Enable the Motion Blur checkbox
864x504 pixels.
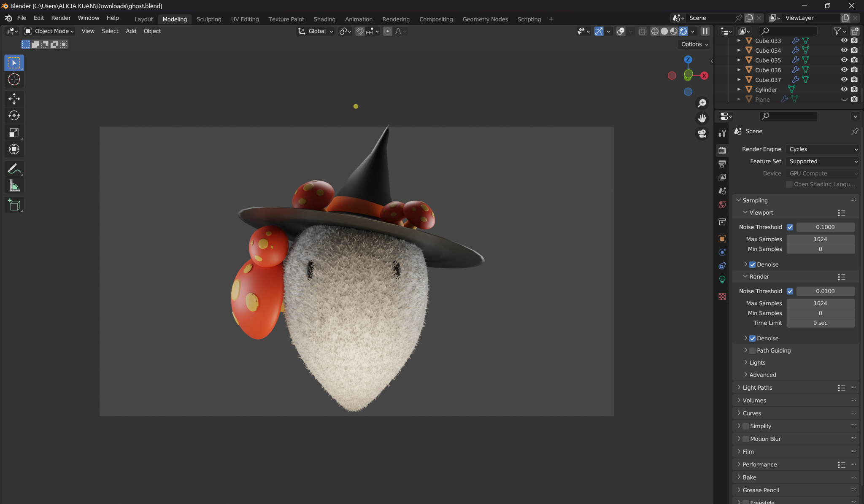pyautogui.click(x=746, y=439)
